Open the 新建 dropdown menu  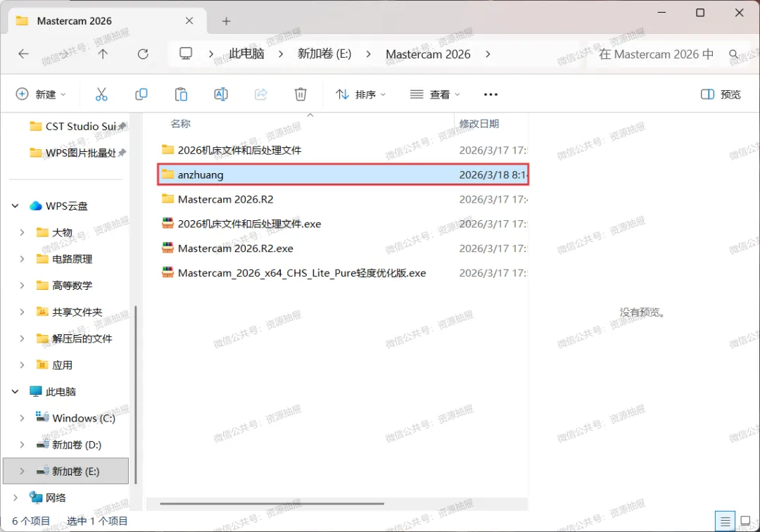coord(41,94)
